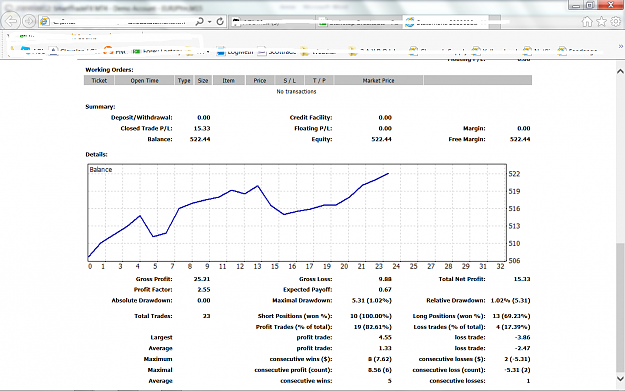The width and height of the screenshot is (625, 391).
Task: Click the browser Forward arrow button
Action: pos(29,21)
